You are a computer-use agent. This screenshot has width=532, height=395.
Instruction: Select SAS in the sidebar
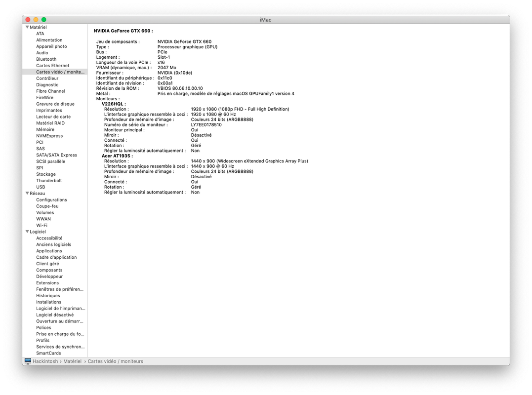coord(41,149)
